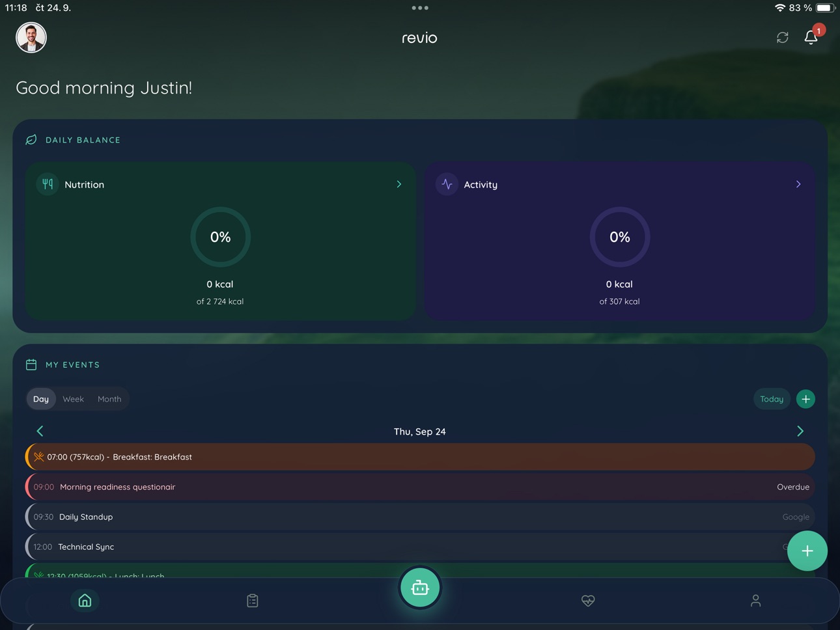Screen dimensions: 840x630
Task: Open the profile person tab
Action: (755, 601)
